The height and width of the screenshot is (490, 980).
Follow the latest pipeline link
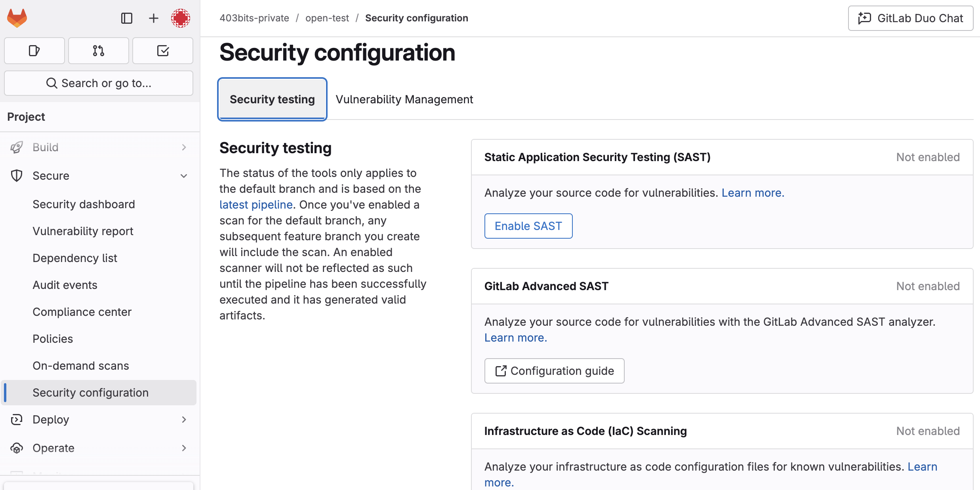(x=256, y=205)
